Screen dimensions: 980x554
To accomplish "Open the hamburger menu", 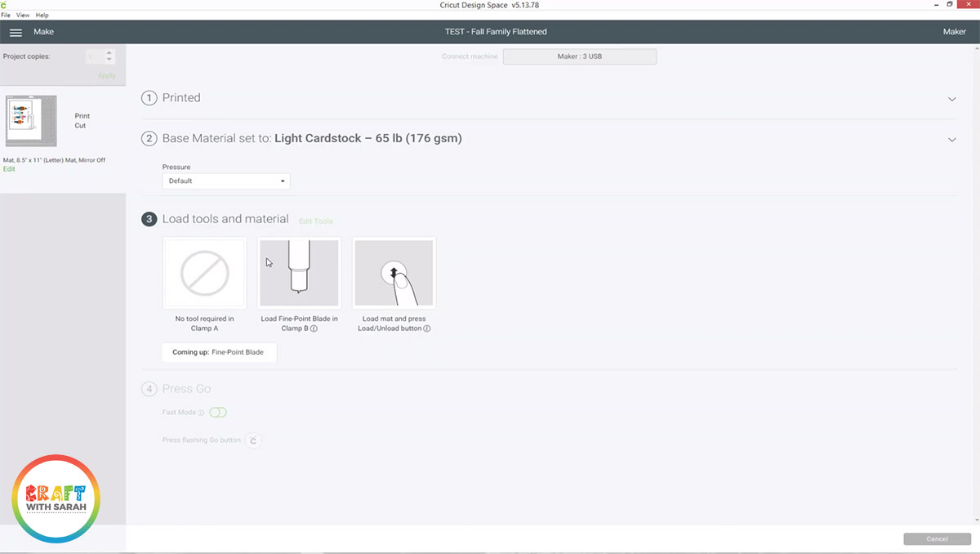I will pos(16,32).
